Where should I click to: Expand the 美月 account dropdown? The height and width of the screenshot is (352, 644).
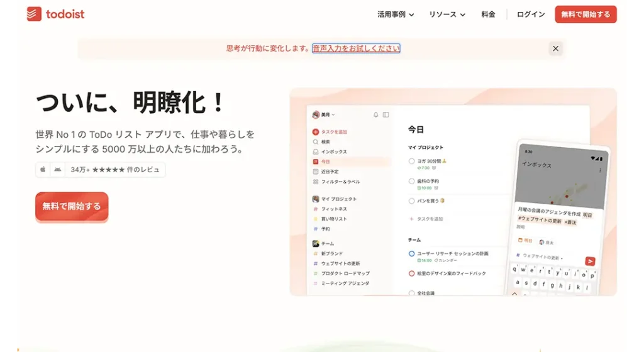tap(324, 115)
